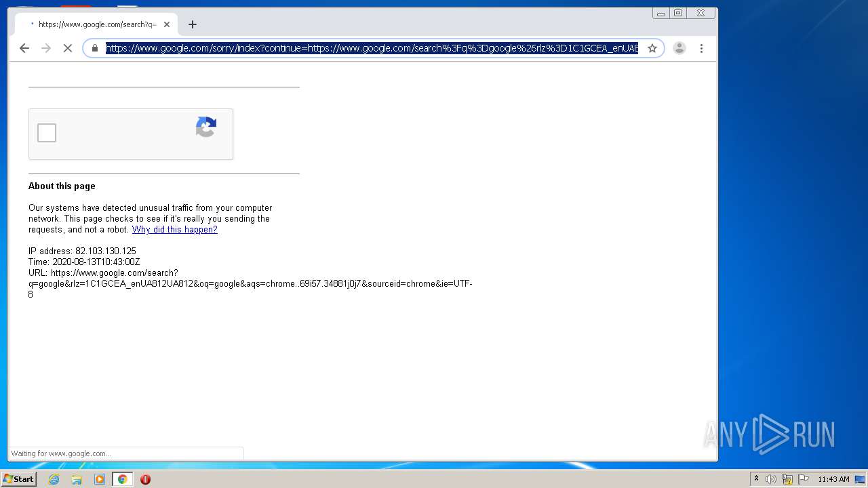Open a new tab with the plus button
The width and height of the screenshot is (868, 488).
point(193,24)
